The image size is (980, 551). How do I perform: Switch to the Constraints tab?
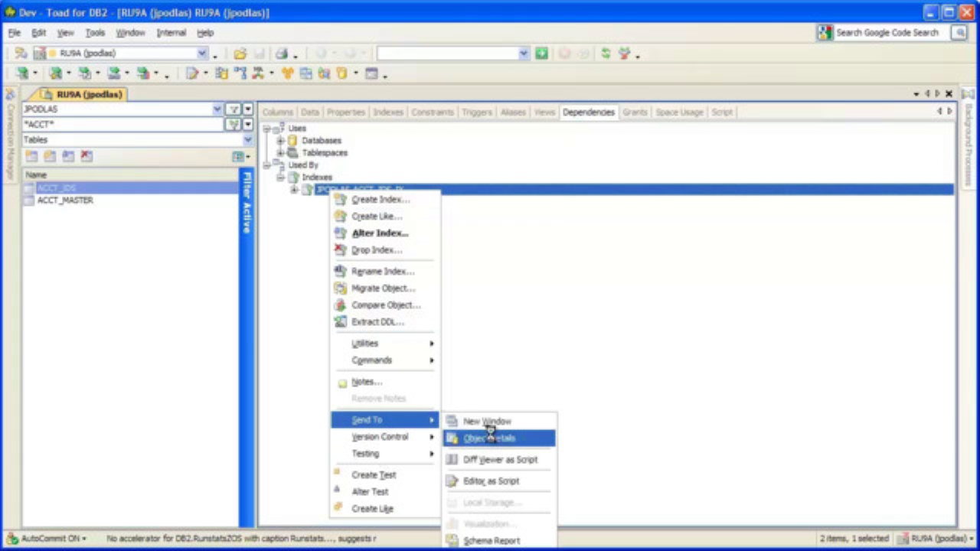[432, 112]
